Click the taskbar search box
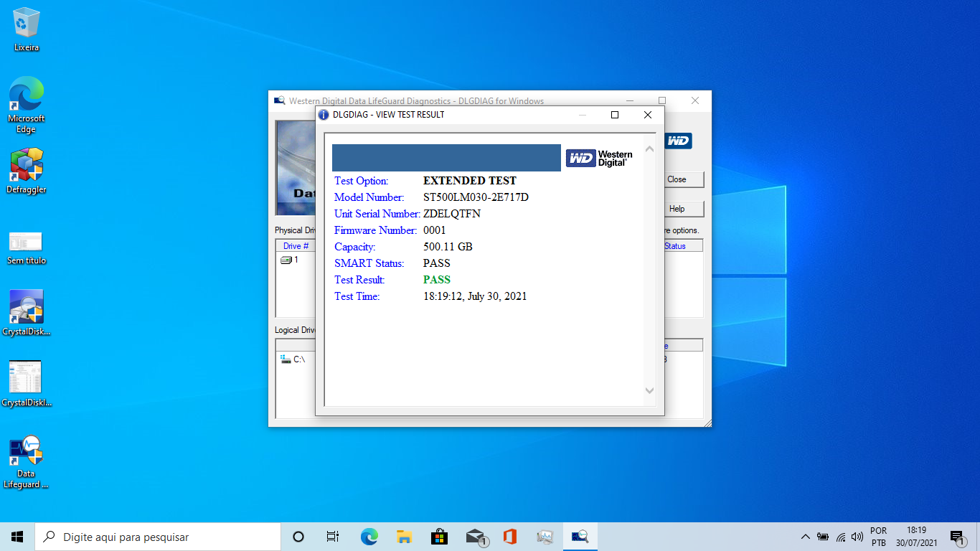The height and width of the screenshot is (551, 980). (x=158, y=537)
